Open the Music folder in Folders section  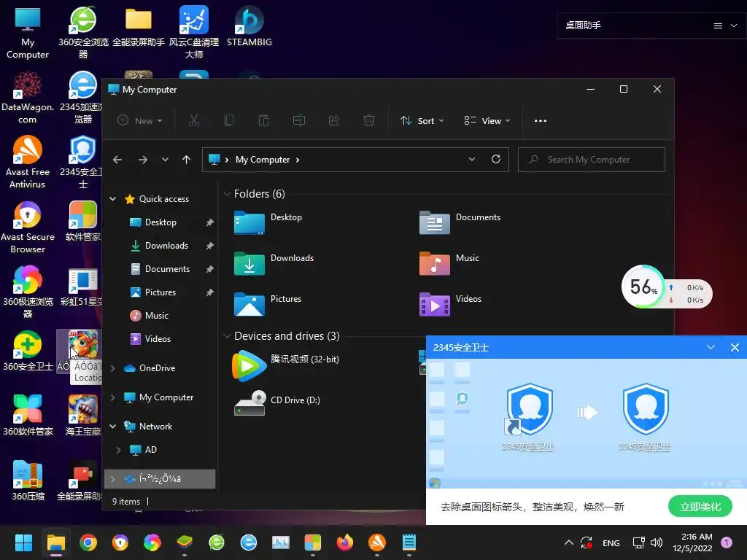pos(449,263)
